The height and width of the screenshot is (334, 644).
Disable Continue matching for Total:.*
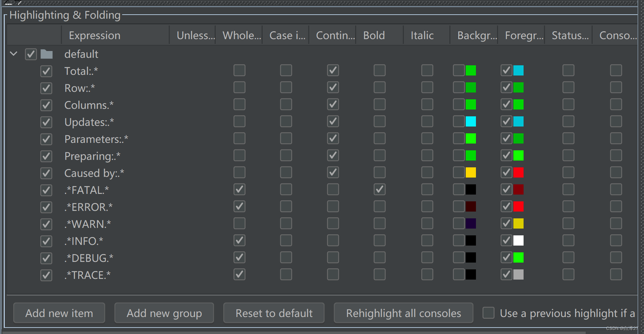coord(333,70)
